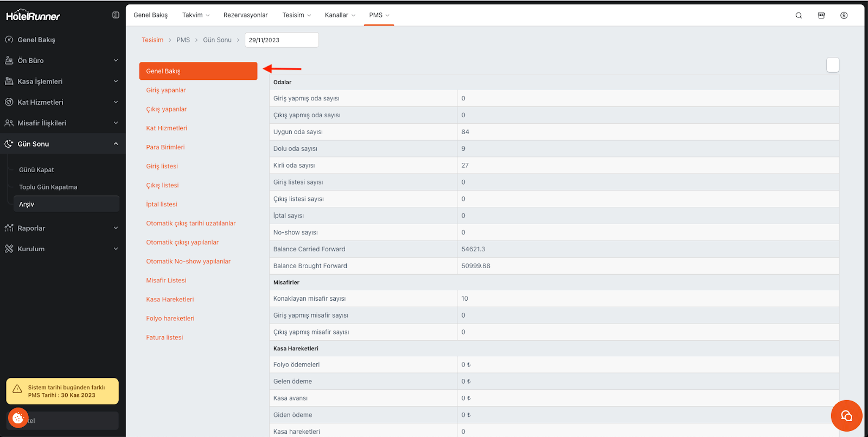The height and width of the screenshot is (437, 868).
Task: Open the store icon in header
Action: (x=821, y=15)
